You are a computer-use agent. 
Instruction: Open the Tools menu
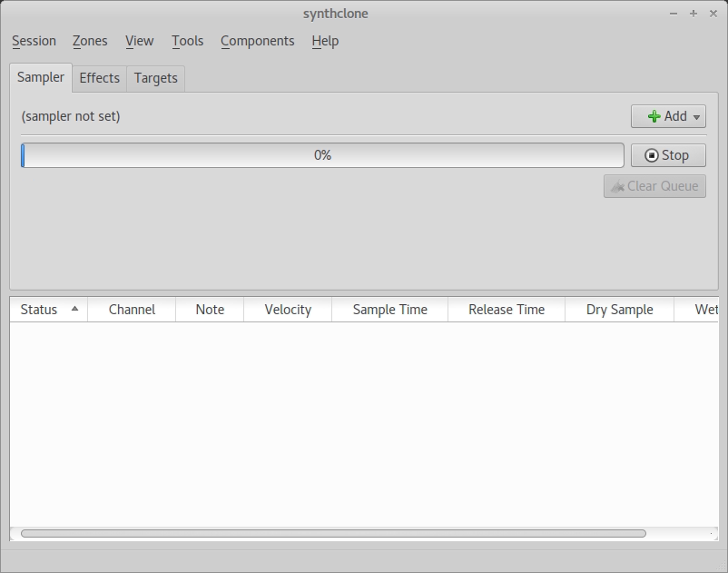coord(188,41)
